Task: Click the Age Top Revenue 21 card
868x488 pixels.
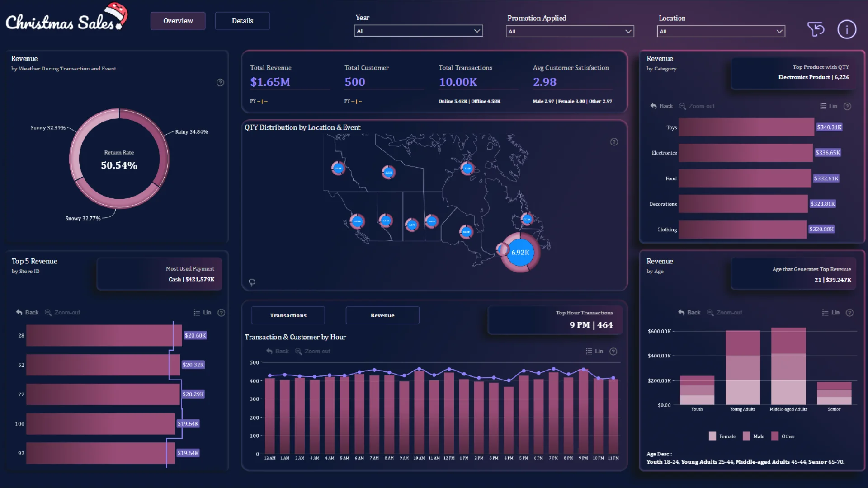Action: point(794,274)
